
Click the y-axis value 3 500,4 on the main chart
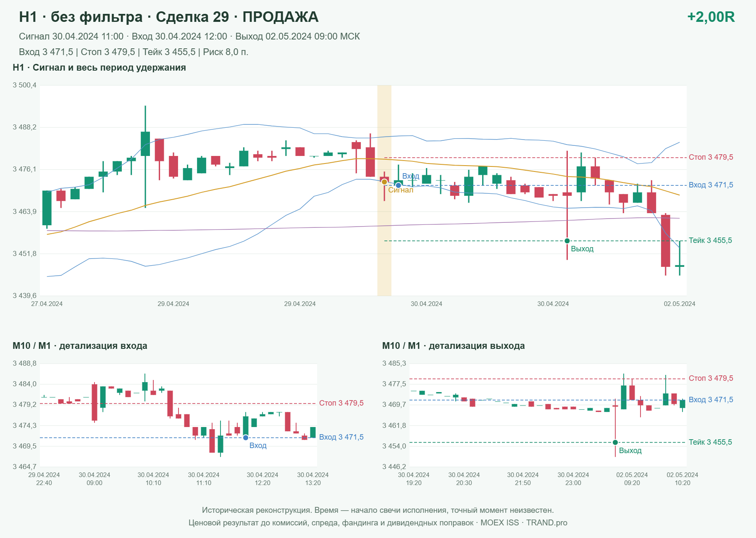click(x=24, y=85)
